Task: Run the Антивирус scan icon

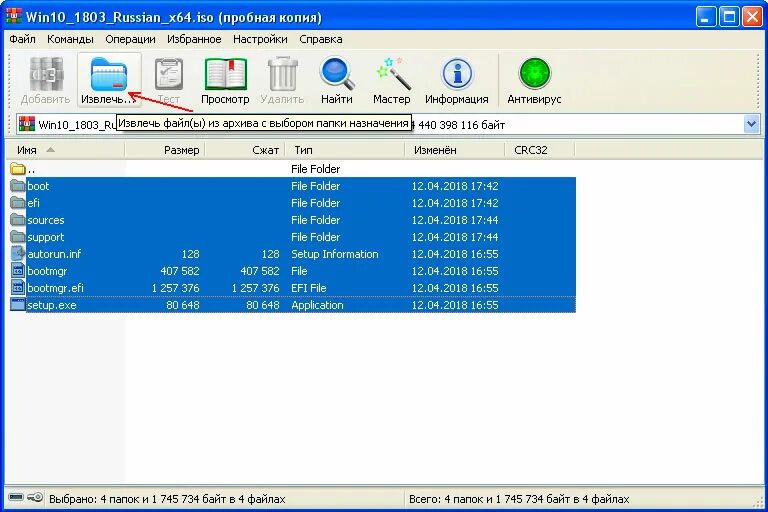Action: tap(534, 74)
